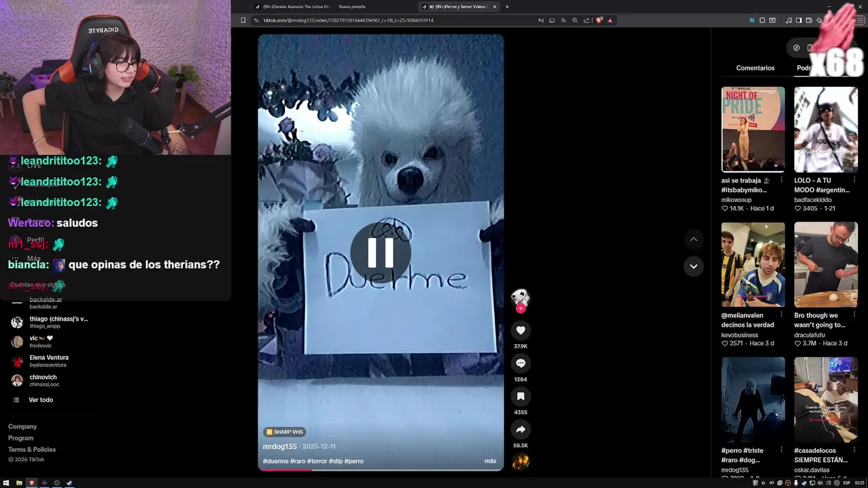Switch to the Comentarios tab

755,68
